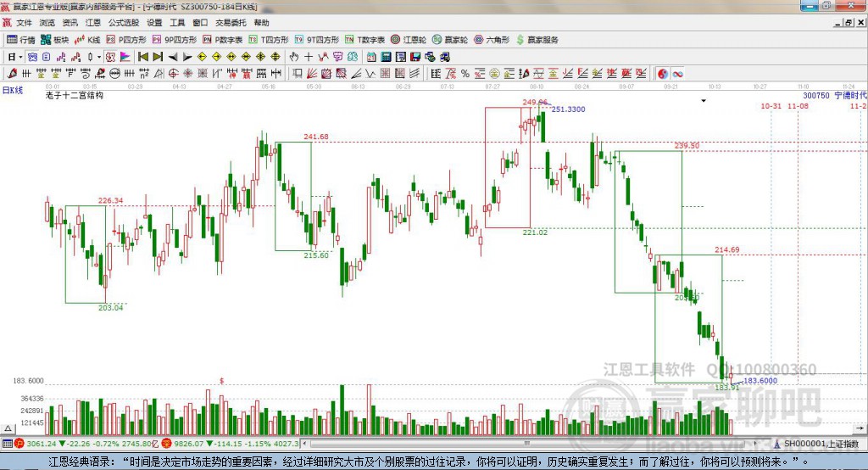This screenshot has height=470, width=868.
Task: Open the 江恩 menu
Action: pos(93,23)
